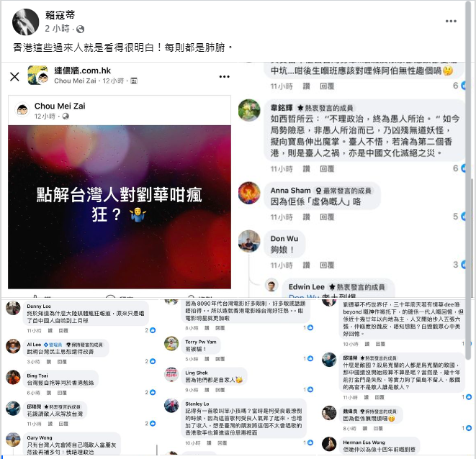View the 點解台灣人對劉華咁瘋狂 post image

120,207
